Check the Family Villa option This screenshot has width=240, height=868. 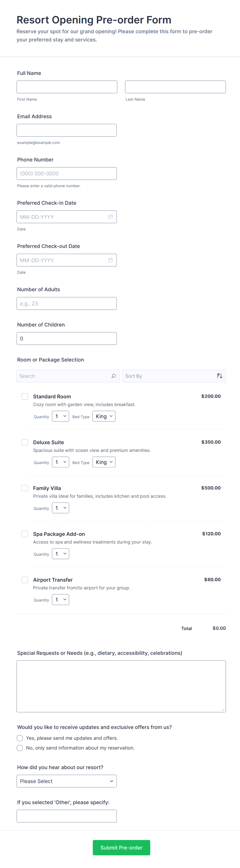[25, 488]
